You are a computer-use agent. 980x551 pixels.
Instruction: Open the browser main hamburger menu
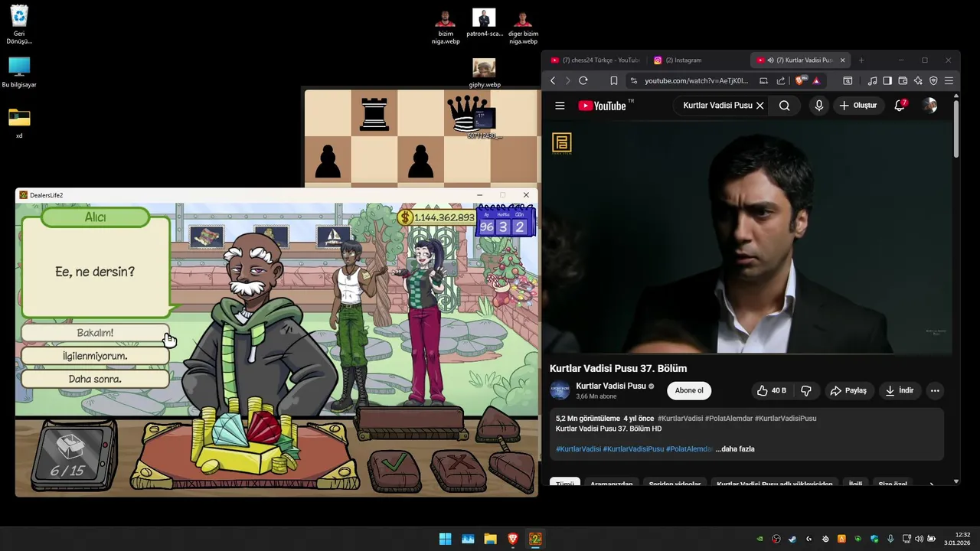tap(949, 80)
